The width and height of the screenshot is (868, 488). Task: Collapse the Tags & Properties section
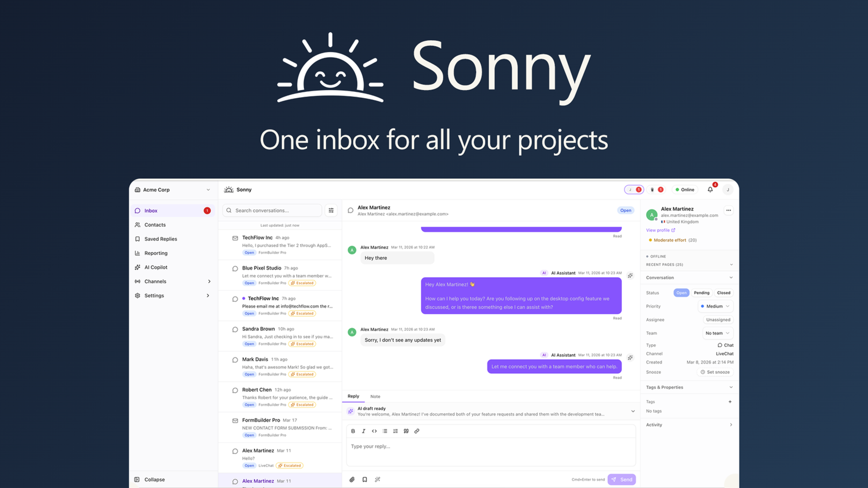pos(689,387)
